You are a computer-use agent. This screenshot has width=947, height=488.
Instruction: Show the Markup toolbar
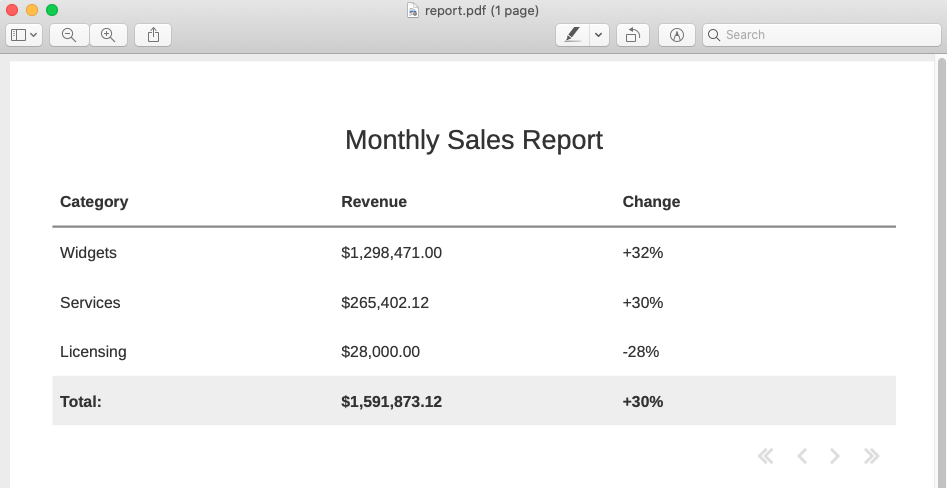pos(677,35)
